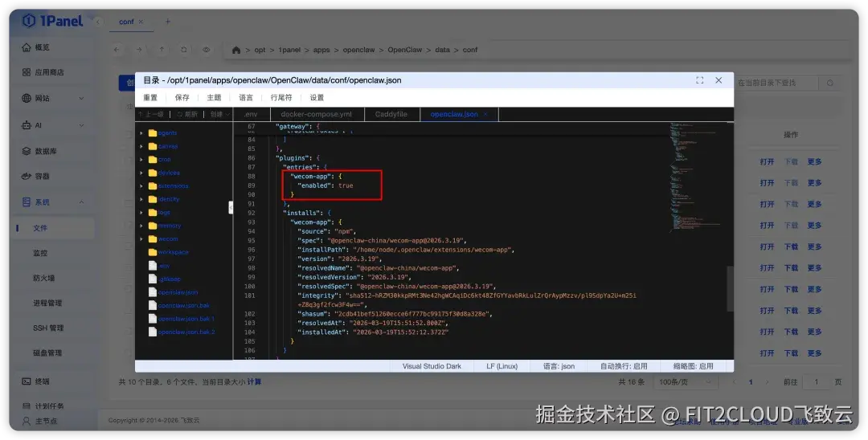The image size is (868, 440).
Task: Go forward with the file manager forward arrow
Action: (x=139, y=50)
